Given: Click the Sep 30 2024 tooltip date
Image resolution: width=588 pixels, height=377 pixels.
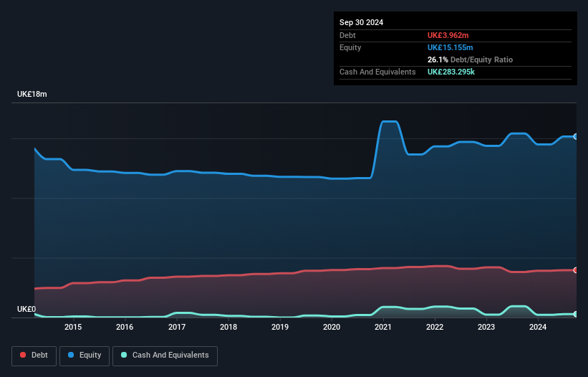Looking at the screenshot, I should tap(361, 22).
